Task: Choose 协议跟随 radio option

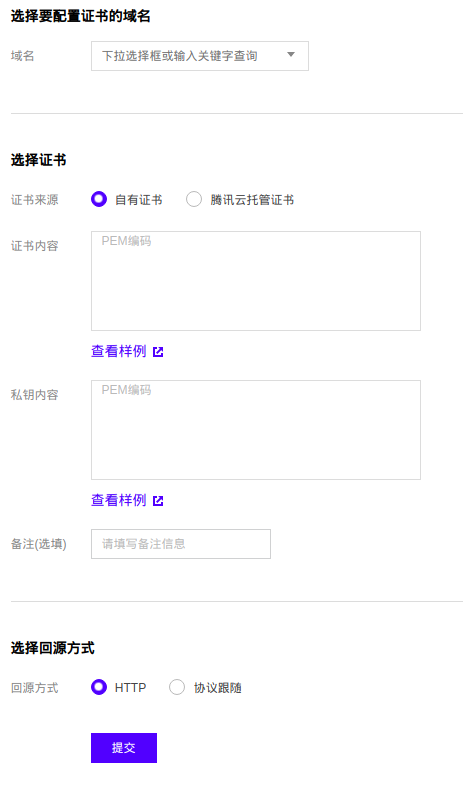Action: coord(177,687)
